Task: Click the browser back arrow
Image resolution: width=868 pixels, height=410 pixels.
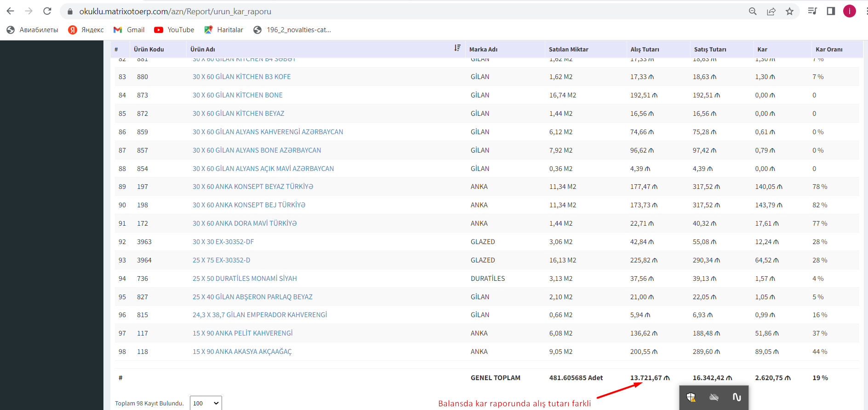Action: tap(10, 11)
